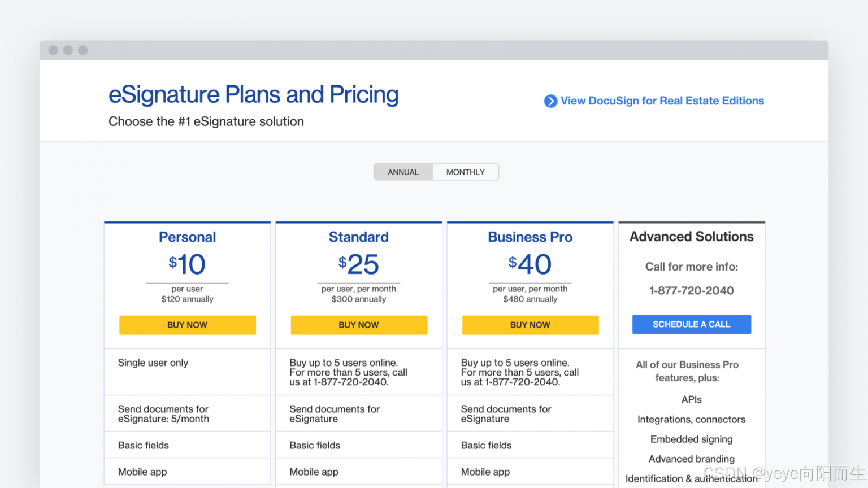Click the SCHEDULE A CALL button

(691, 324)
